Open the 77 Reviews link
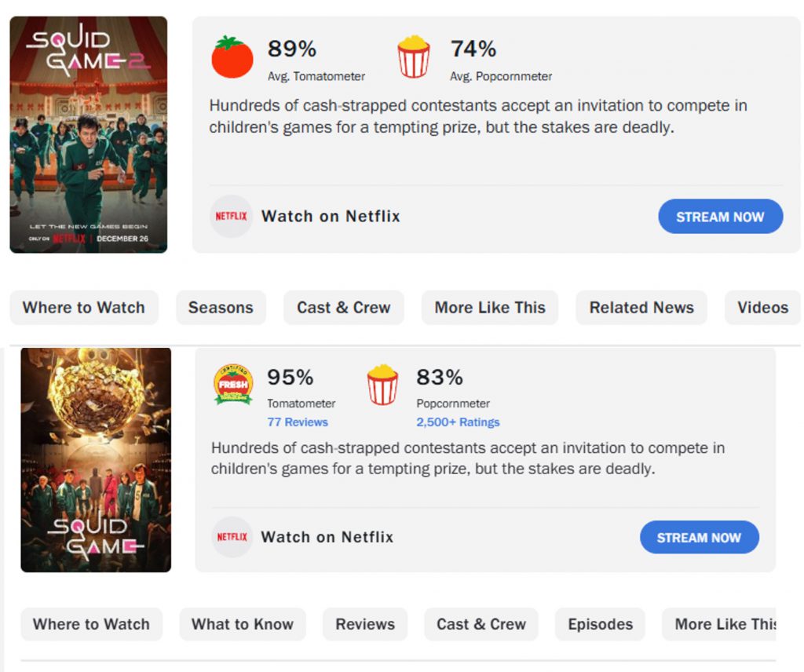This screenshot has width=804, height=672. pos(298,422)
